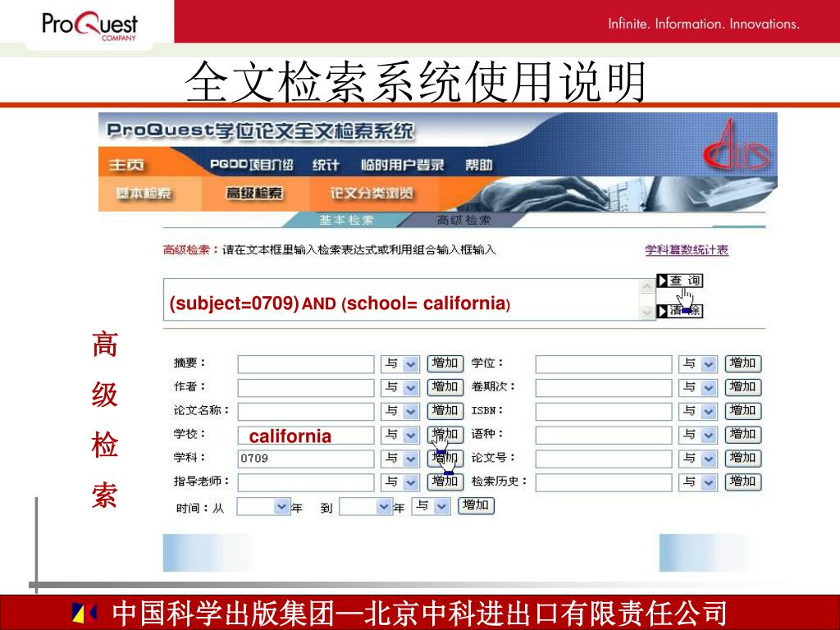Click the 卷期次 input field
The height and width of the screenshot is (630, 840).
pyautogui.click(x=604, y=388)
